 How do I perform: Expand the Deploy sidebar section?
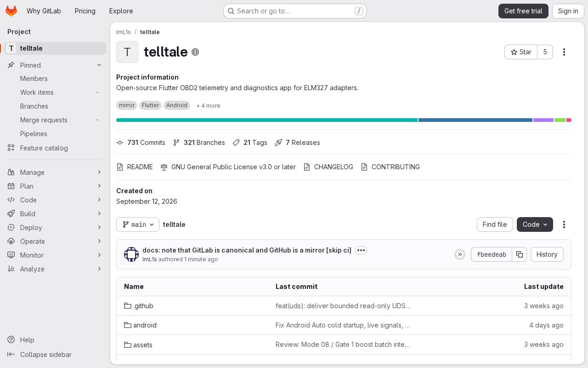pyautogui.click(x=55, y=228)
